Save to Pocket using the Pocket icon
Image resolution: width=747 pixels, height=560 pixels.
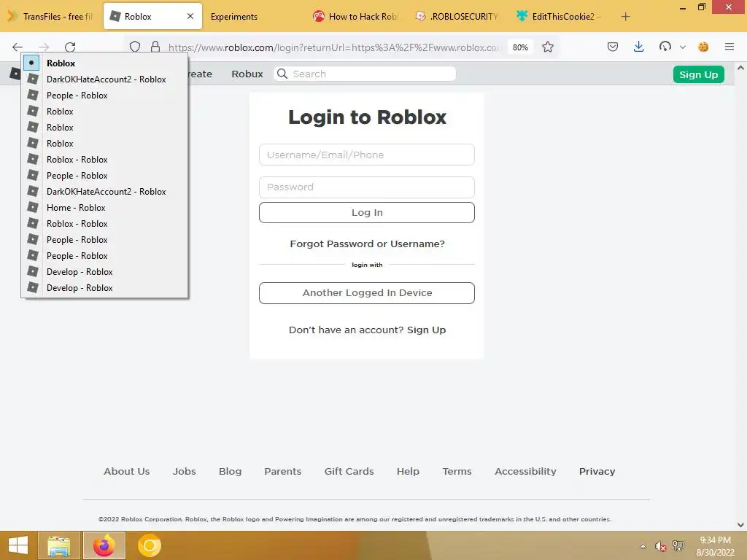point(613,47)
